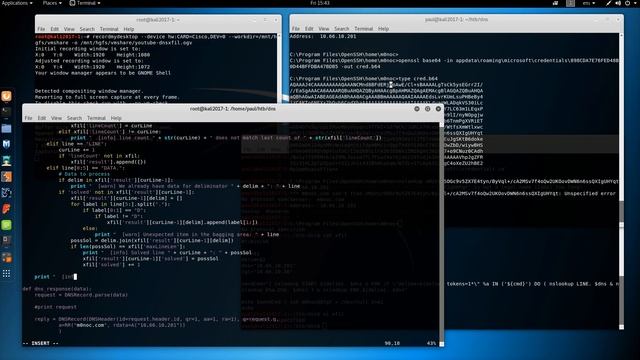
Task: Click 'Detected compositing window manager.' line
Action: click(x=89, y=91)
